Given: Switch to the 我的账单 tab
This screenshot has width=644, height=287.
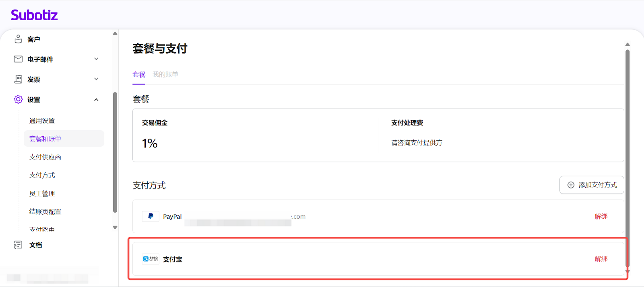Looking at the screenshot, I should [165, 74].
